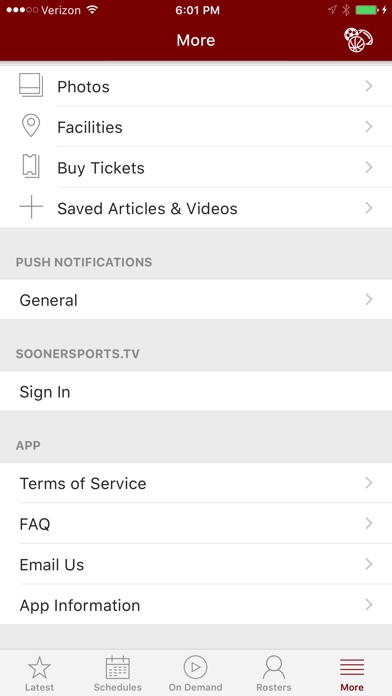Open App Information entry

click(x=196, y=605)
